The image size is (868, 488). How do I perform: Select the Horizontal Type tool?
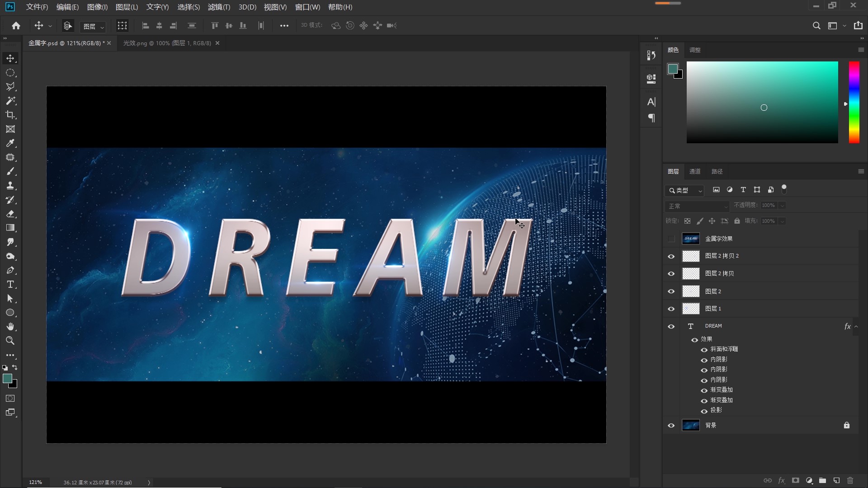[x=10, y=285]
